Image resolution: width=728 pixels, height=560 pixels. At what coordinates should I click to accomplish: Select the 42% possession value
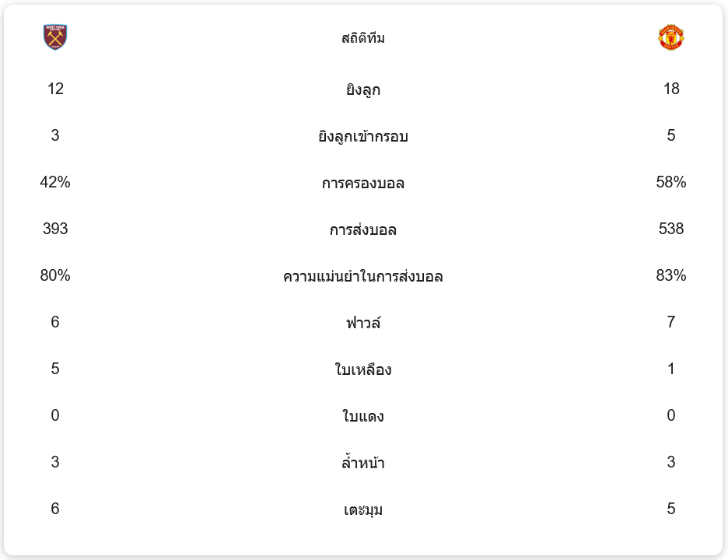[x=55, y=182]
